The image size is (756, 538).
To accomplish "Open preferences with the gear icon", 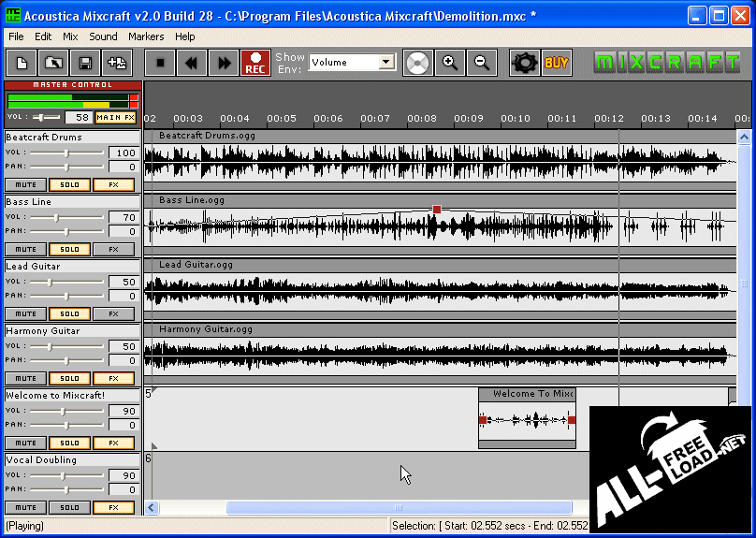I will (x=525, y=63).
